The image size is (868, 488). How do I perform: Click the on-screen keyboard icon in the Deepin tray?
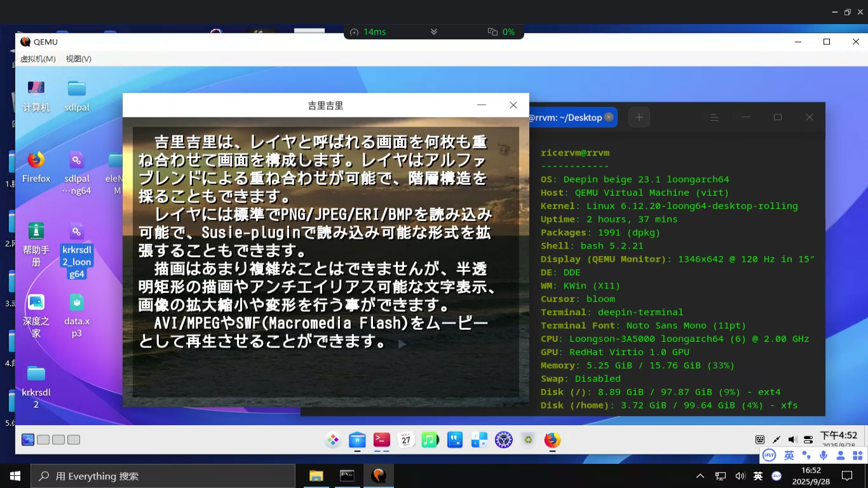point(760,440)
